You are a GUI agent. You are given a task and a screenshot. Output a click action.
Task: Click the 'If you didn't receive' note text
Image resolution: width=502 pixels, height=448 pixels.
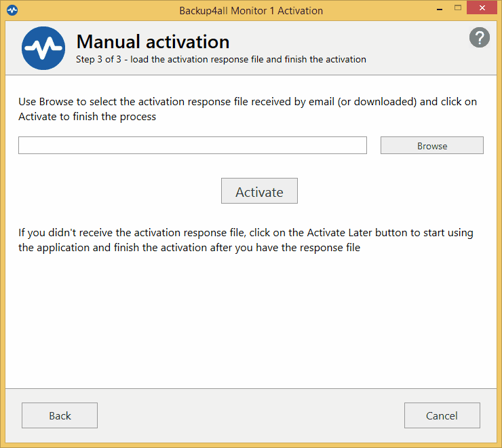[246, 240]
